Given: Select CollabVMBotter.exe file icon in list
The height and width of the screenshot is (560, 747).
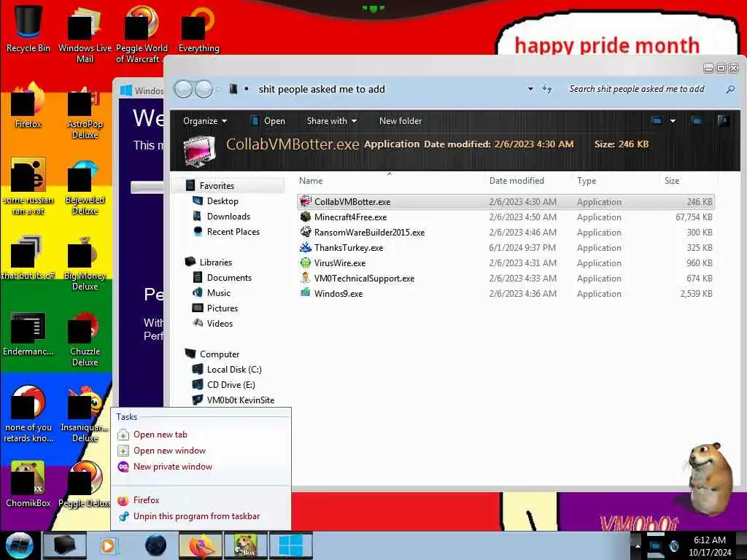Looking at the screenshot, I should coord(306,201).
